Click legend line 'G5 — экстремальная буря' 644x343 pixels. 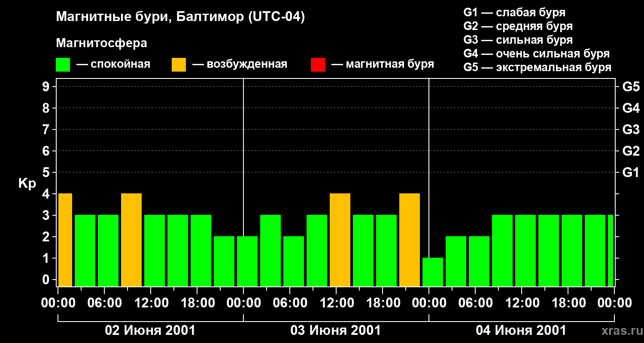click(537, 67)
